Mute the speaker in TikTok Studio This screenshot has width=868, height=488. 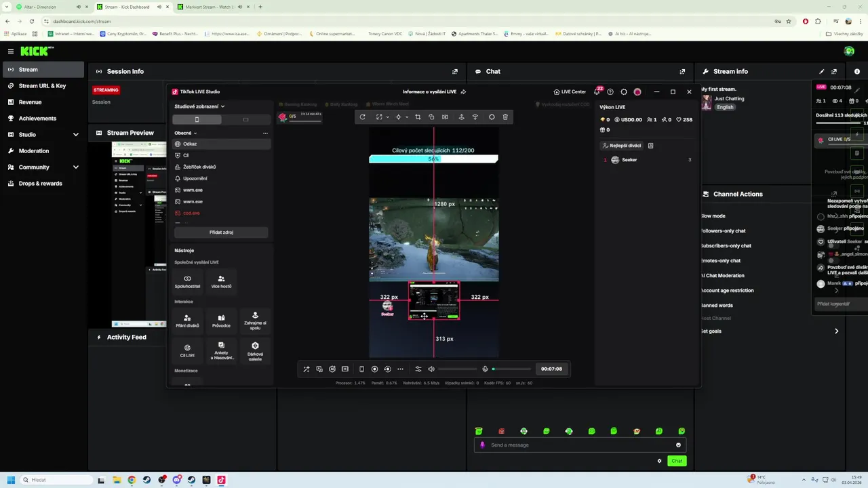(431, 369)
